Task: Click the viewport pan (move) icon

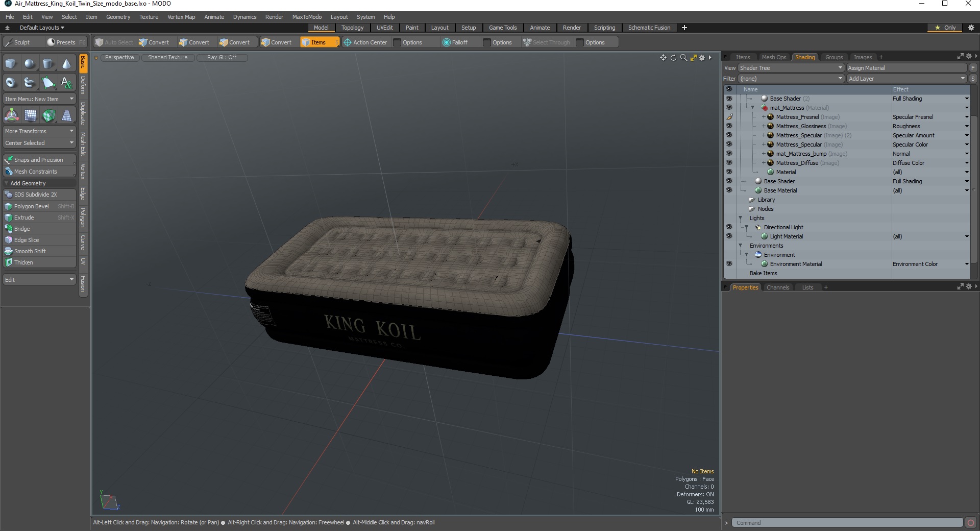Action: click(663, 58)
